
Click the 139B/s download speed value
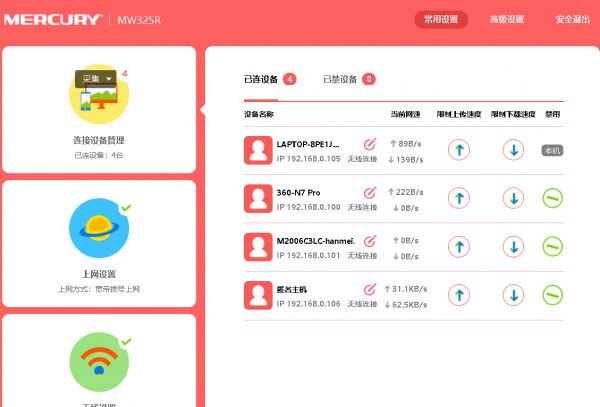[410, 160]
